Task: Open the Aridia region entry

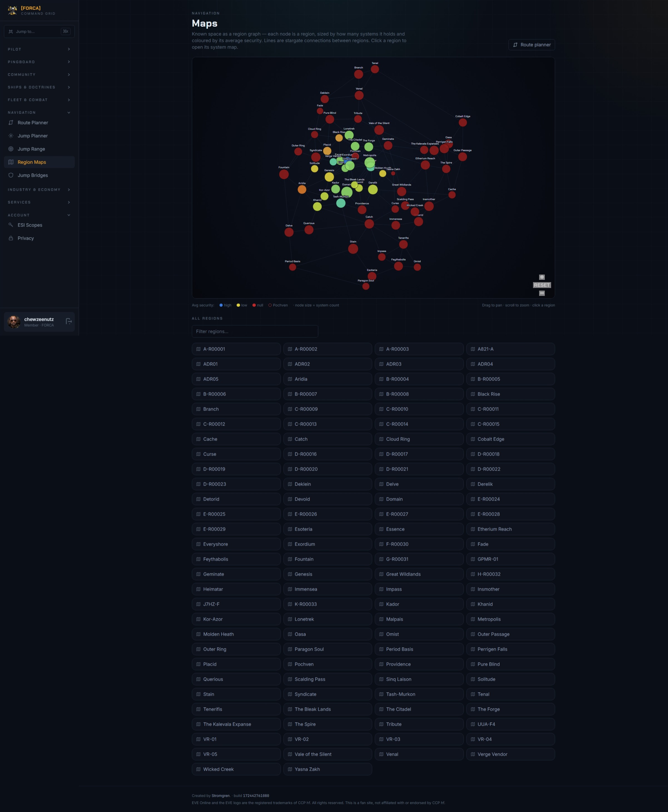Action: pyautogui.click(x=327, y=379)
